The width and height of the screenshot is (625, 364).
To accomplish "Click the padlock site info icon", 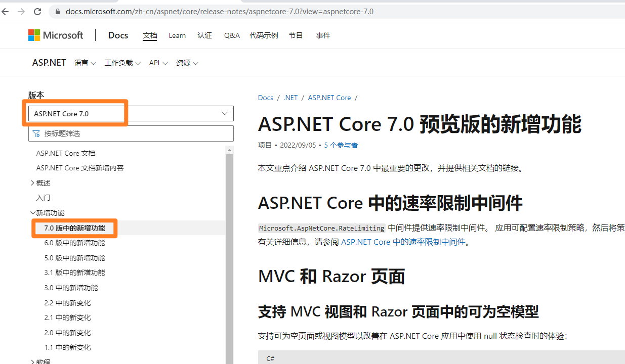I will [x=57, y=11].
